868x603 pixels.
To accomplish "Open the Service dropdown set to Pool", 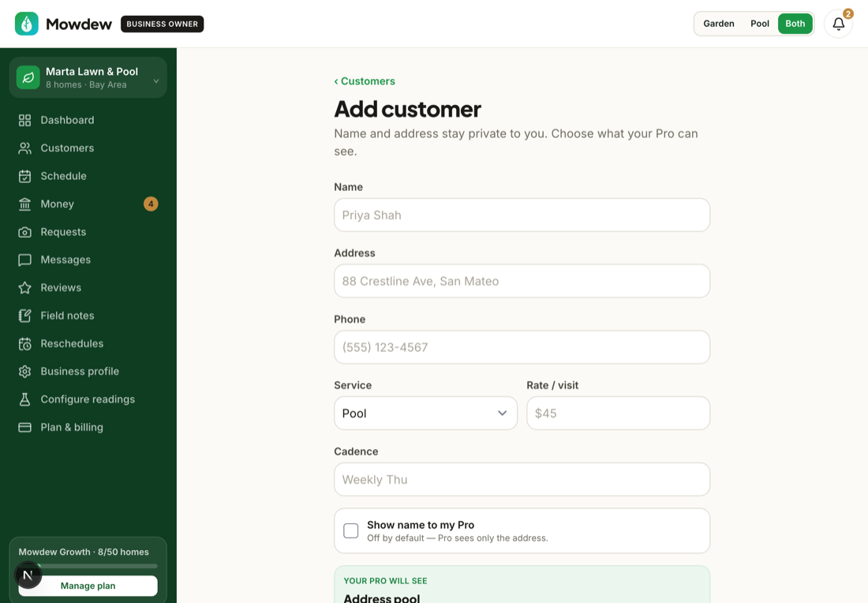I will [425, 413].
